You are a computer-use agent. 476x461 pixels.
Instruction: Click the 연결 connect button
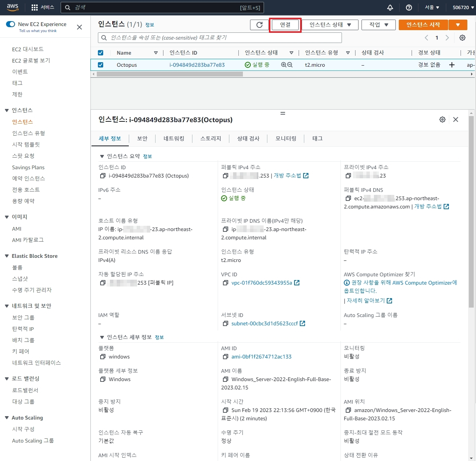click(x=285, y=25)
